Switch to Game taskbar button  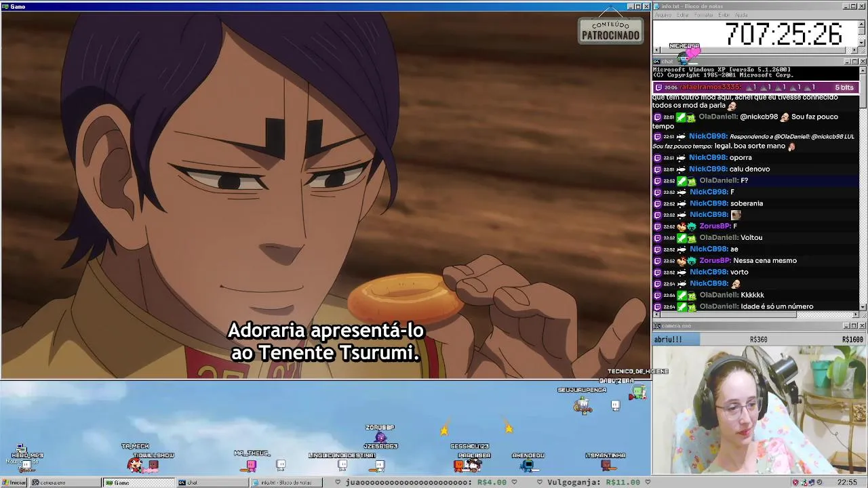138,483
